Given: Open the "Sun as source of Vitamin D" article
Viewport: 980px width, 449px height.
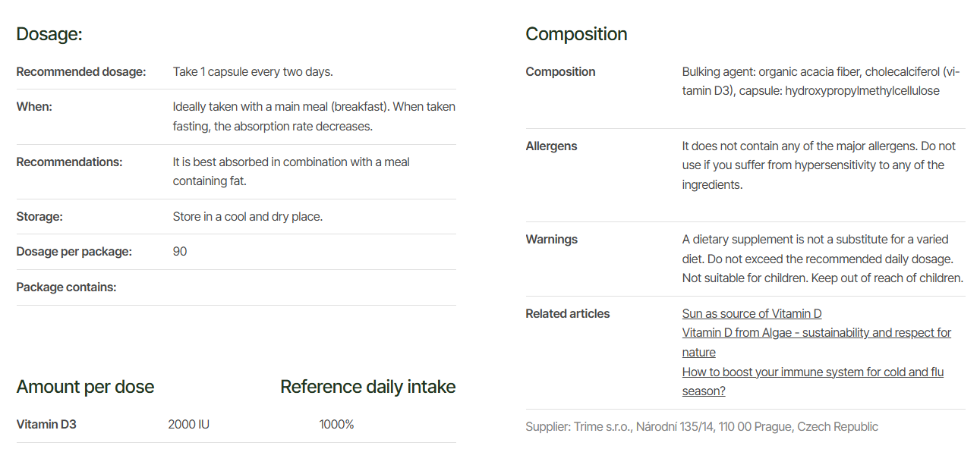Looking at the screenshot, I should pyautogui.click(x=752, y=313).
